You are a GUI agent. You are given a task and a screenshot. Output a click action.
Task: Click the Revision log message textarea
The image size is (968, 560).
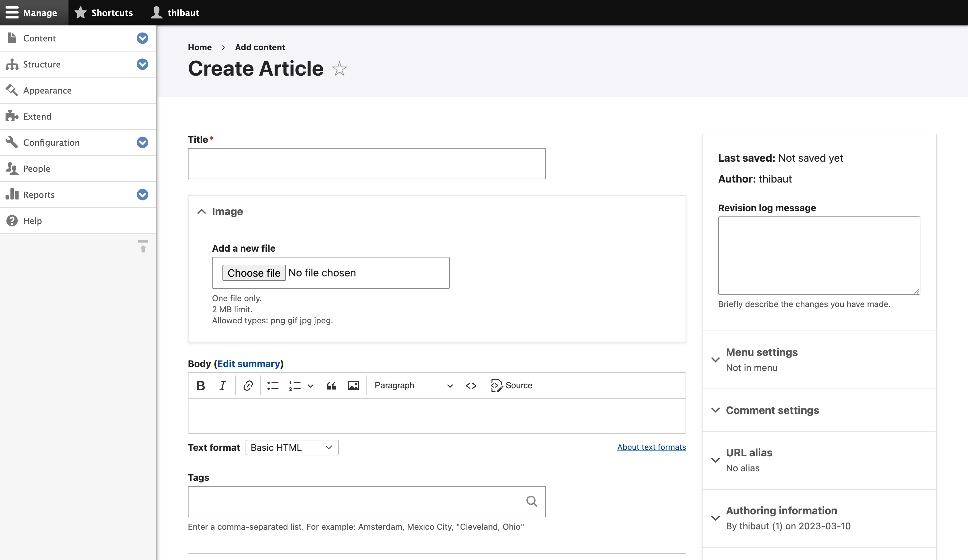click(819, 255)
